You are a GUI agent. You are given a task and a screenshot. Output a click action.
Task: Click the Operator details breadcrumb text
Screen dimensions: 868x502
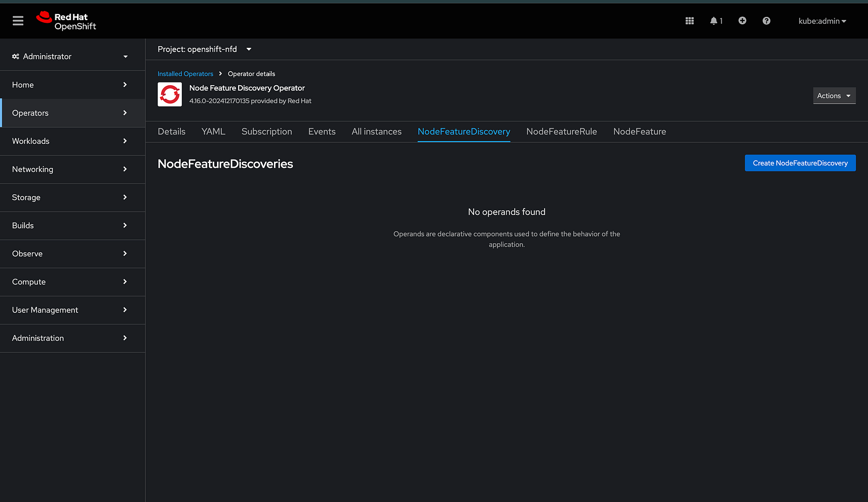251,74
